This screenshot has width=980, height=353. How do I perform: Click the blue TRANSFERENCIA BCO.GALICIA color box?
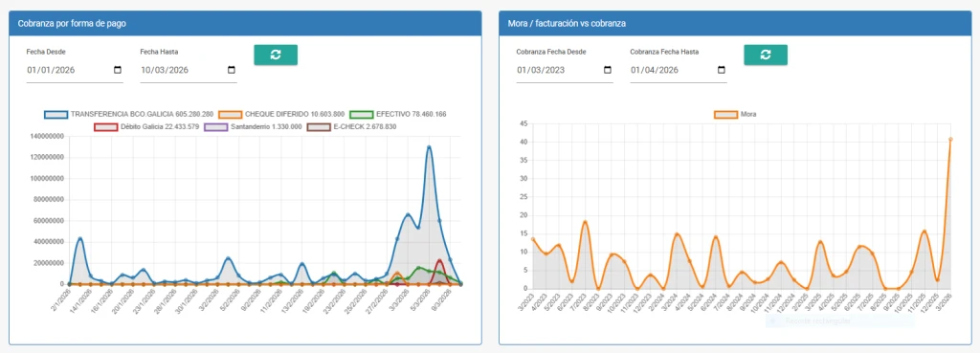56,115
